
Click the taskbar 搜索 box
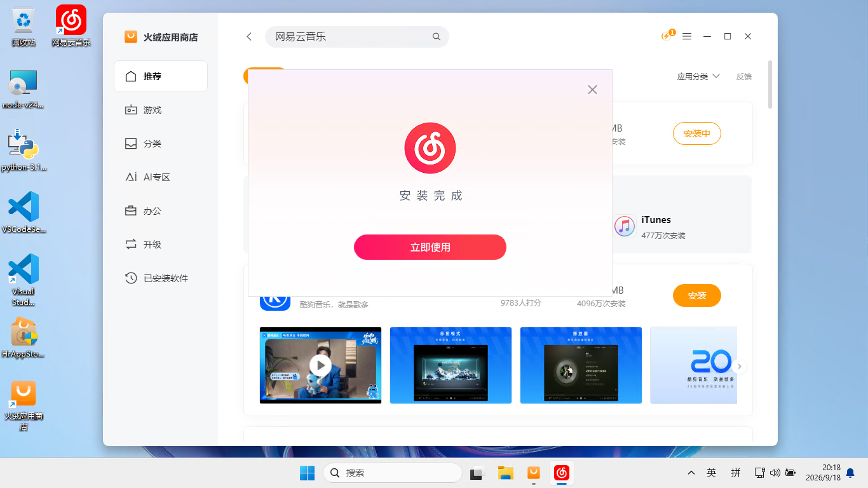point(392,473)
